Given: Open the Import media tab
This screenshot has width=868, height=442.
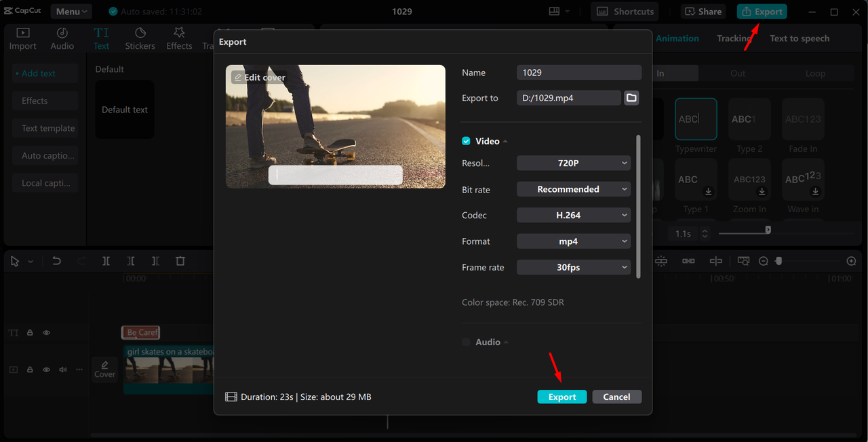Looking at the screenshot, I should pos(22,39).
